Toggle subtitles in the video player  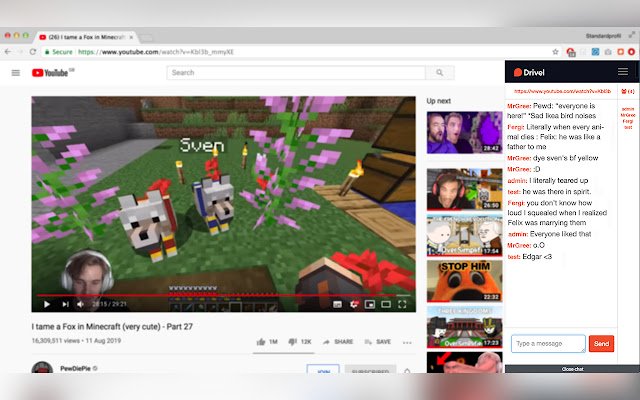pos(337,304)
